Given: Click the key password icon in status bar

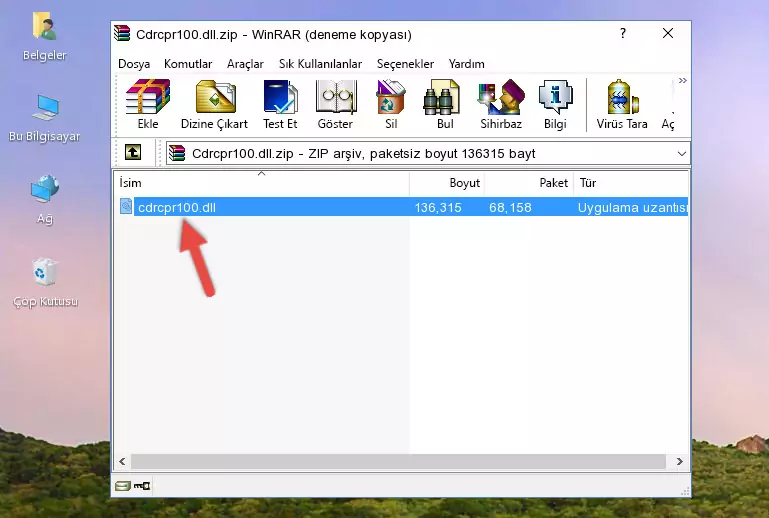Looking at the screenshot, I should (x=142, y=486).
